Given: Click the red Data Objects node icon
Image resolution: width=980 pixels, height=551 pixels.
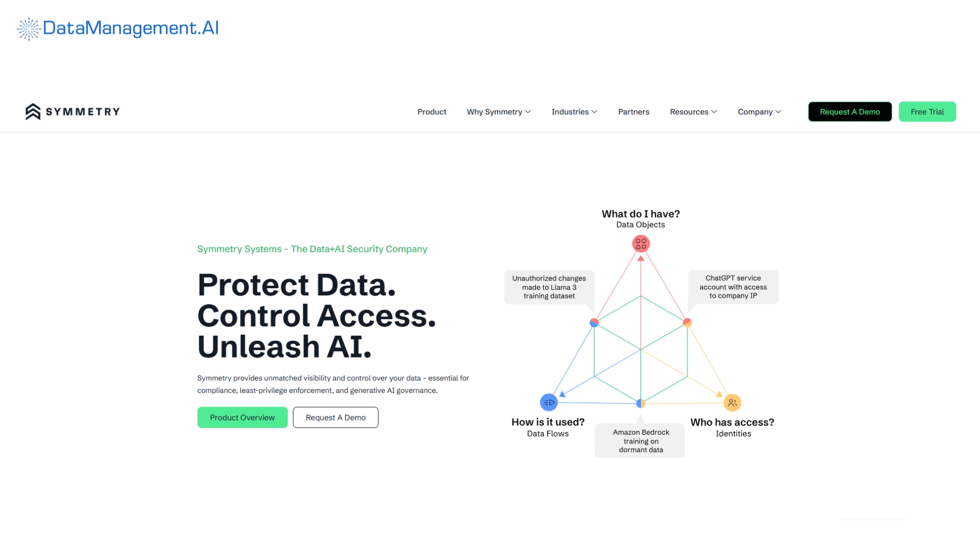Looking at the screenshot, I should tap(641, 243).
